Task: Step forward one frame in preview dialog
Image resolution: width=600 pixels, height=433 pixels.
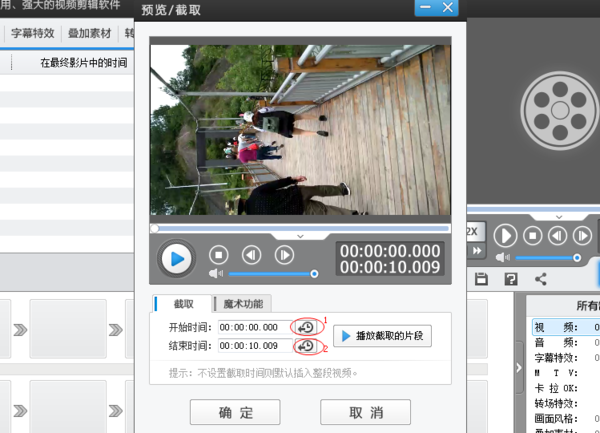Action: pos(284,255)
